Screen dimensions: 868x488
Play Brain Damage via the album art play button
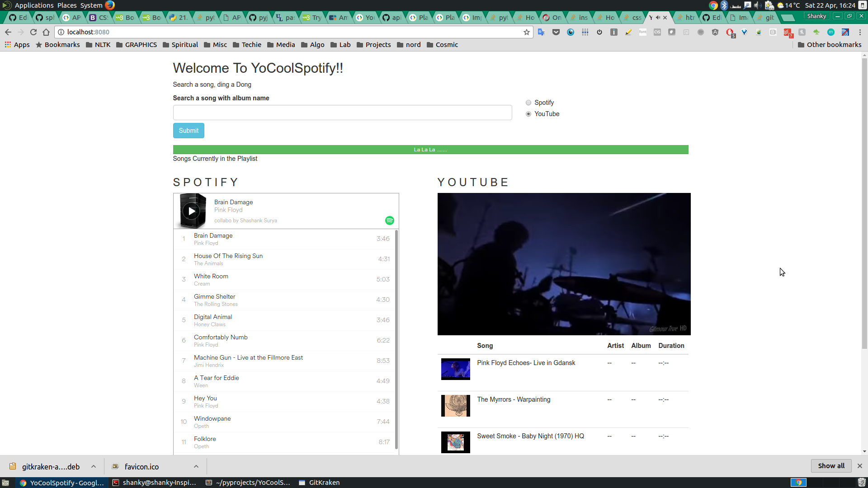(192, 211)
